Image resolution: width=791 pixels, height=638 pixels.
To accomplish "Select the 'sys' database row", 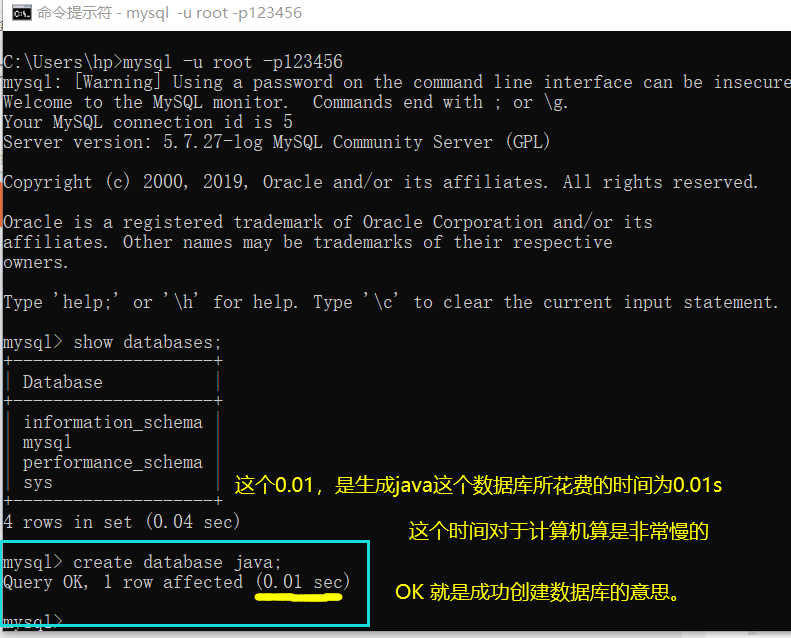I will click(37, 482).
